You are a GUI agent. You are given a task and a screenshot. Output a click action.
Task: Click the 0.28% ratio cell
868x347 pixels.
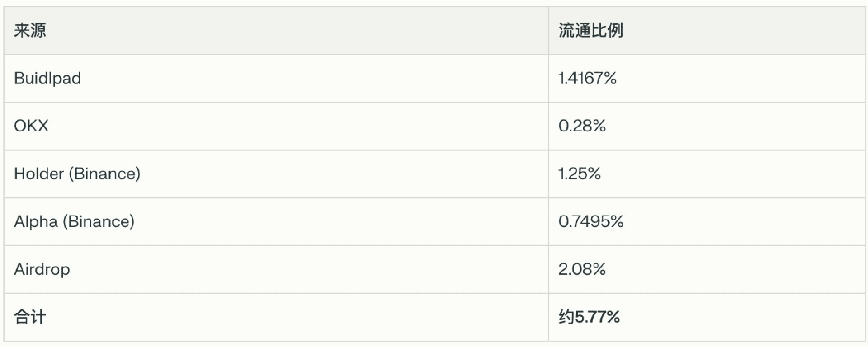[707, 126]
